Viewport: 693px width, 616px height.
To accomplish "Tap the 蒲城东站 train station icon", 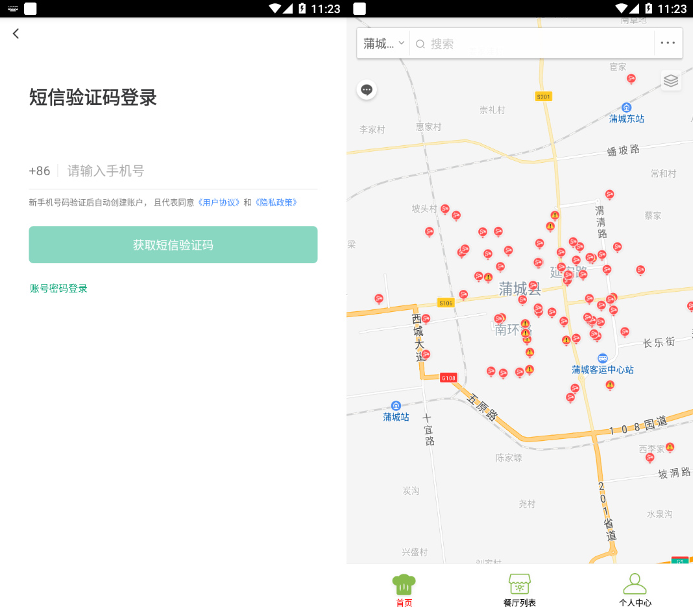I will (x=626, y=107).
